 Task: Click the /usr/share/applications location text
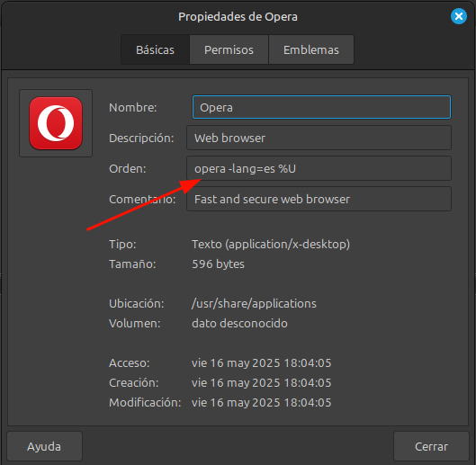[254, 303]
